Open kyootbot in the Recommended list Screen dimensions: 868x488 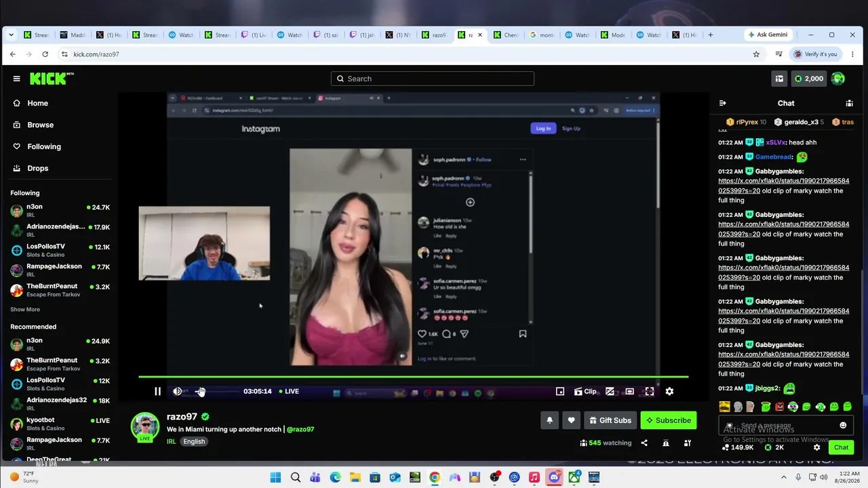tap(60, 424)
